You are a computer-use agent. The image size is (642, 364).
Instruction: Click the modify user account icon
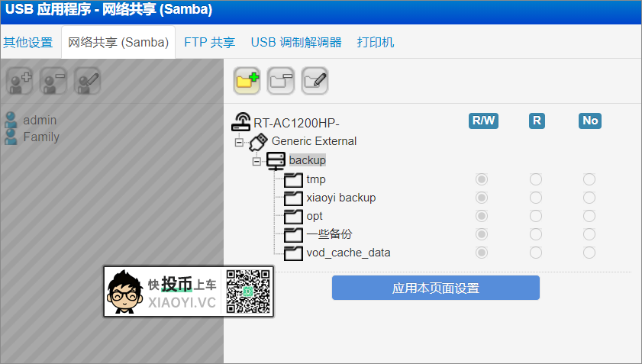point(87,81)
